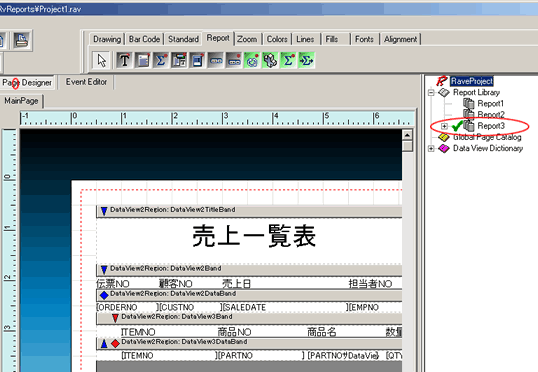Click the printer toolbar icon

coord(21,41)
